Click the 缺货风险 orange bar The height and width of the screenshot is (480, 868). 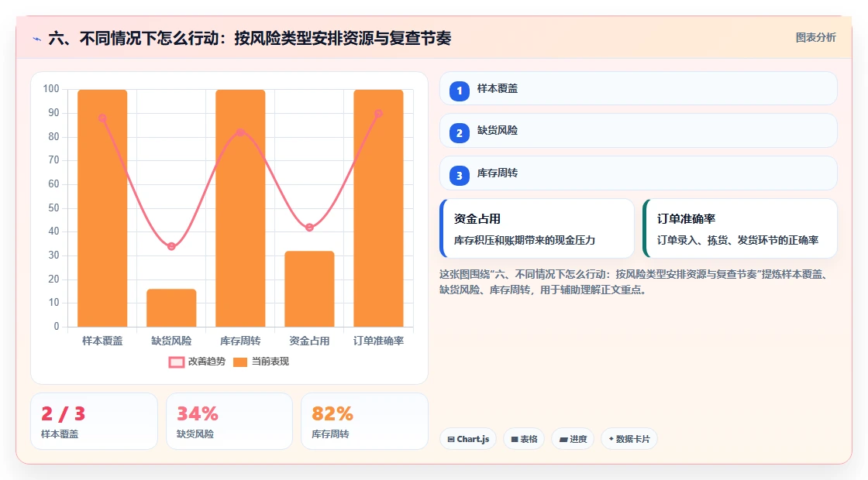pos(171,307)
